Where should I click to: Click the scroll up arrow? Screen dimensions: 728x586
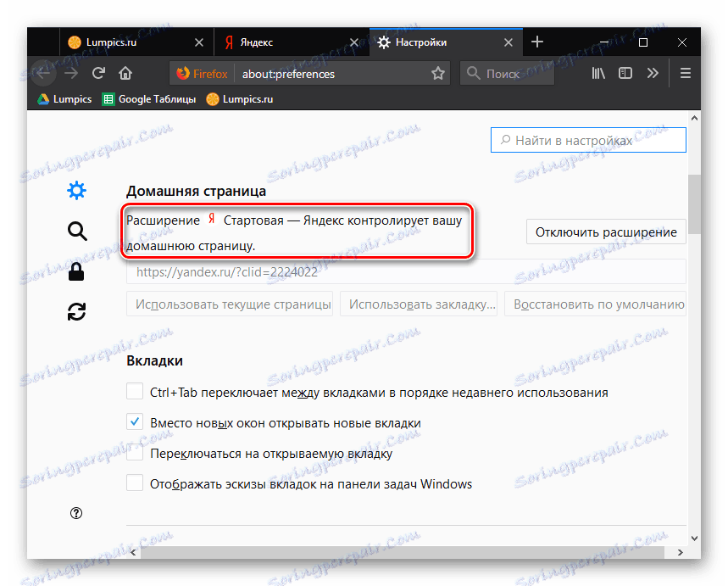pyautogui.click(x=695, y=118)
